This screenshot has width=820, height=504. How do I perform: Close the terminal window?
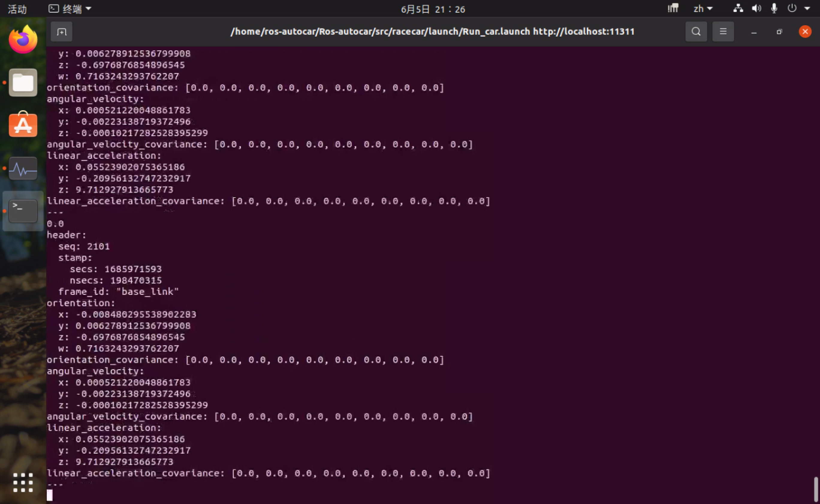pos(805,32)
